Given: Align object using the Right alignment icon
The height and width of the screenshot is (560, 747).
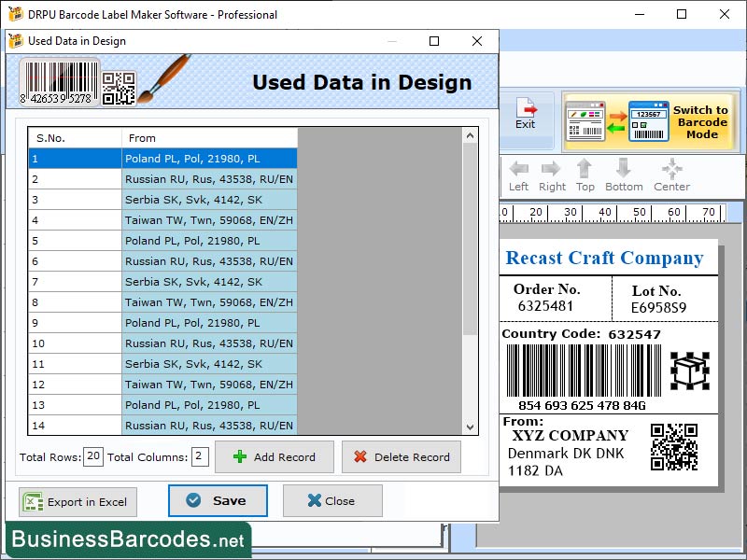Looking at the screenshot, I should [x=552, y=173].
